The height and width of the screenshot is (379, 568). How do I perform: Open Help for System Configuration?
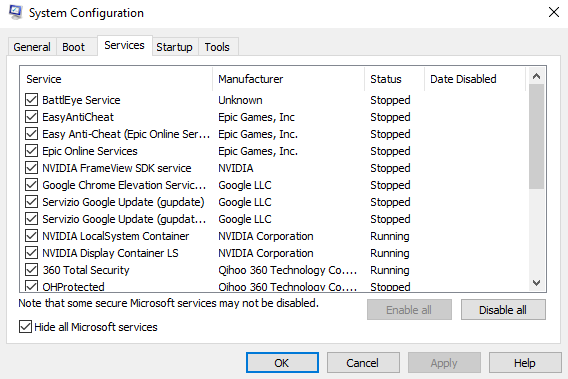pos(525,363)
